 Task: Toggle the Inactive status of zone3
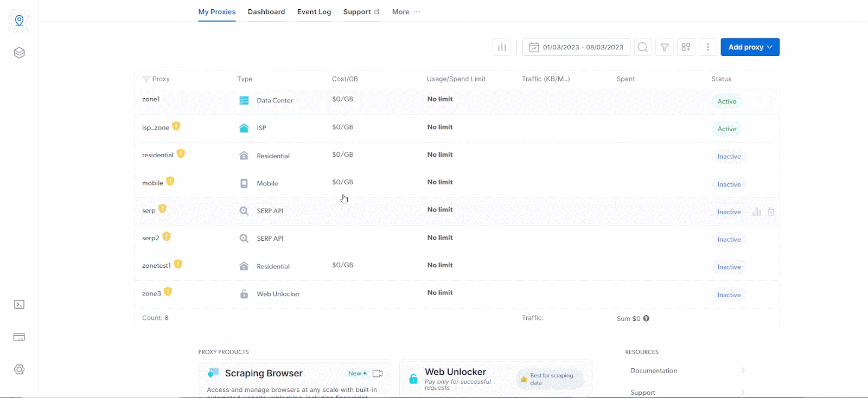coord(729,295)
